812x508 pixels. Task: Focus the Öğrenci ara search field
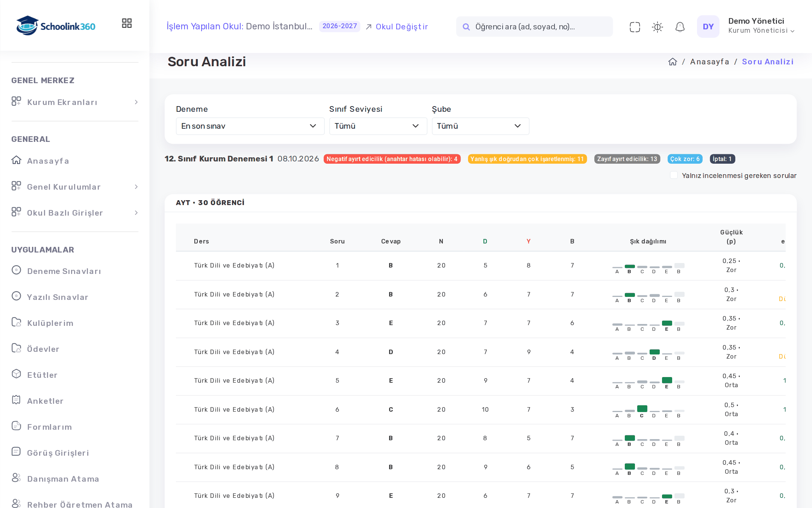tap(534, 27)
